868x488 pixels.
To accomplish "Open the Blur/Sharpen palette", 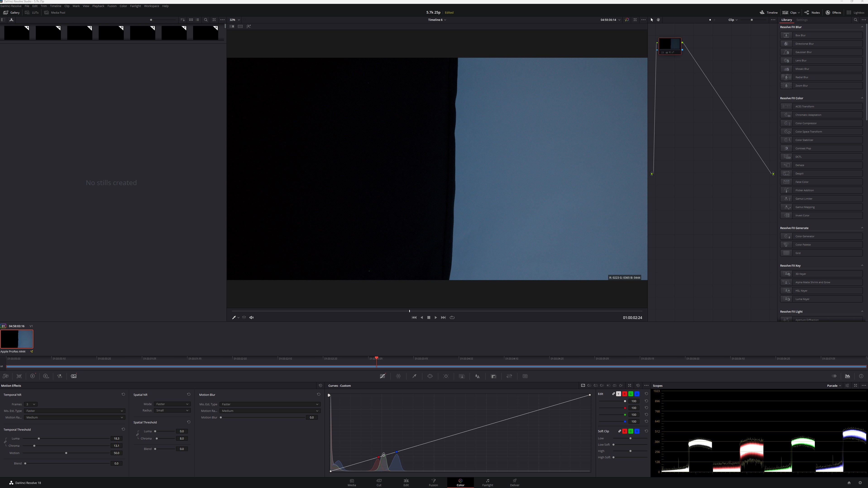I will point(478,376).
